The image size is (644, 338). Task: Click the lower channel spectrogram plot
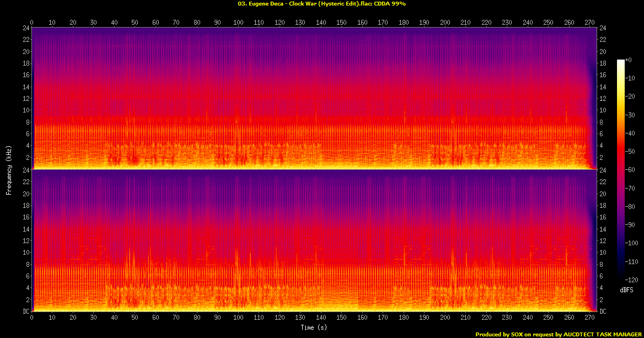pyautogui.click(x=314, y=240)
